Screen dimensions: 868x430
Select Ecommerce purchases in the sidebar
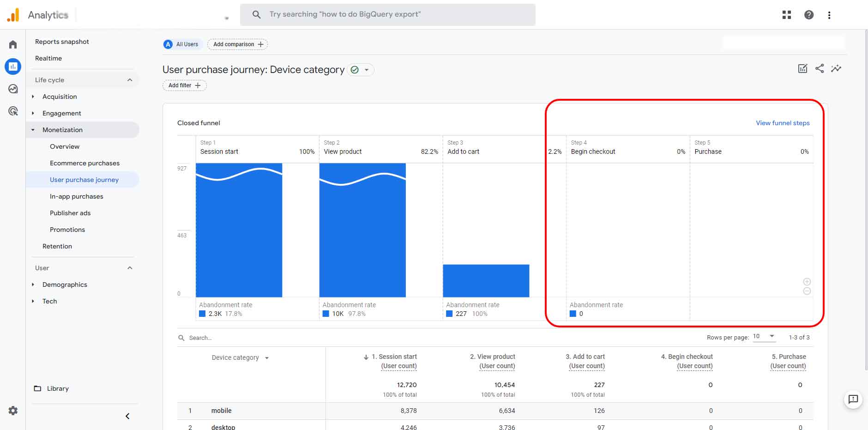pyautogui.click(x=84, y=163)
